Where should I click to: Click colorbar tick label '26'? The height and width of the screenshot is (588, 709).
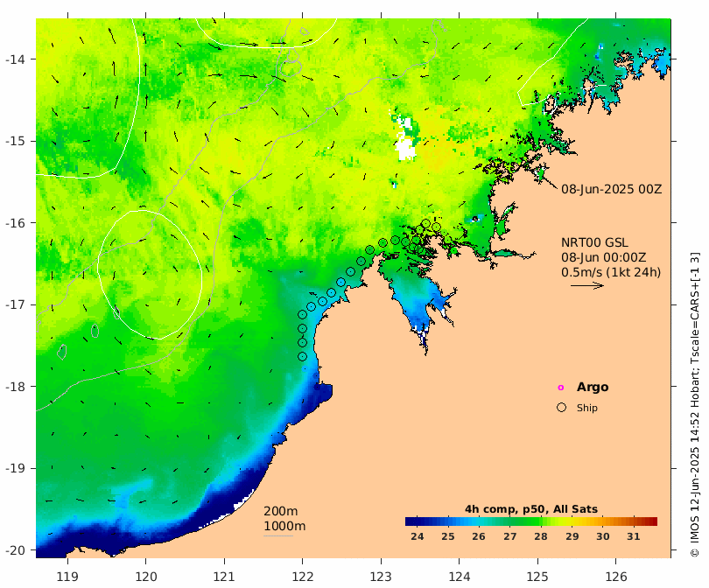tap(479, 536)
